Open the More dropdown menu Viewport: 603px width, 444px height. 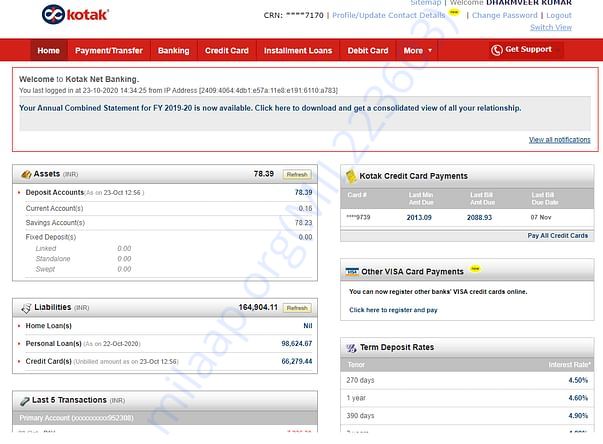[x=417, y=50]
